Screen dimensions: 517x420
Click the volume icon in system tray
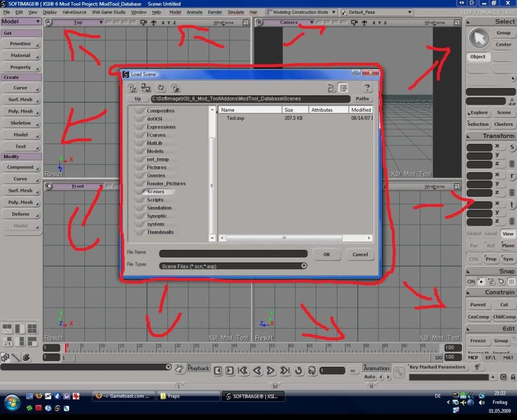tap(482, 402)
